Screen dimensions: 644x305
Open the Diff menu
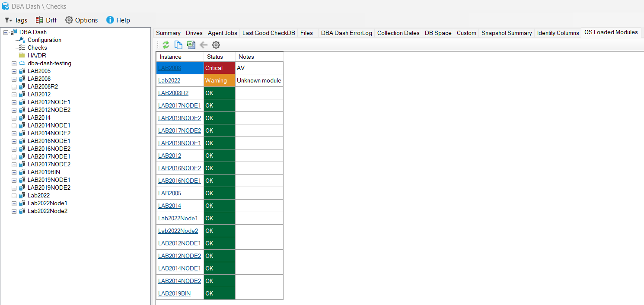click(x=46, y=20)
